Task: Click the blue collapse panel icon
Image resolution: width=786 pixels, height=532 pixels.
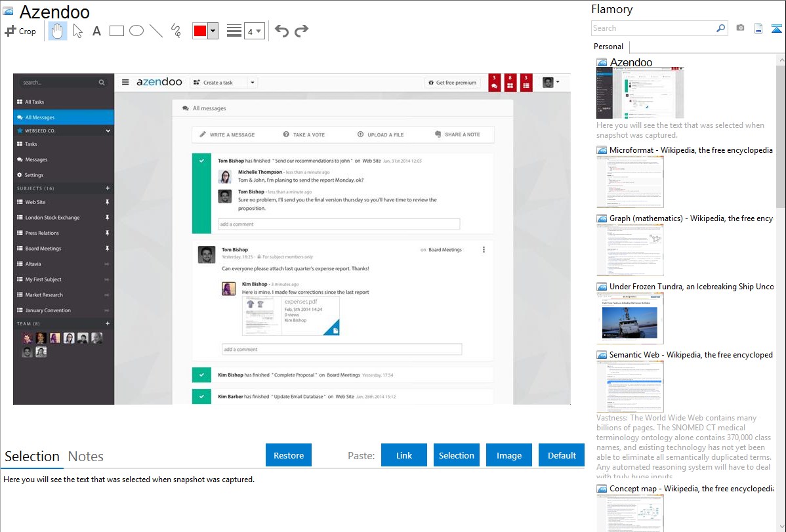Action: click(776, 28)
